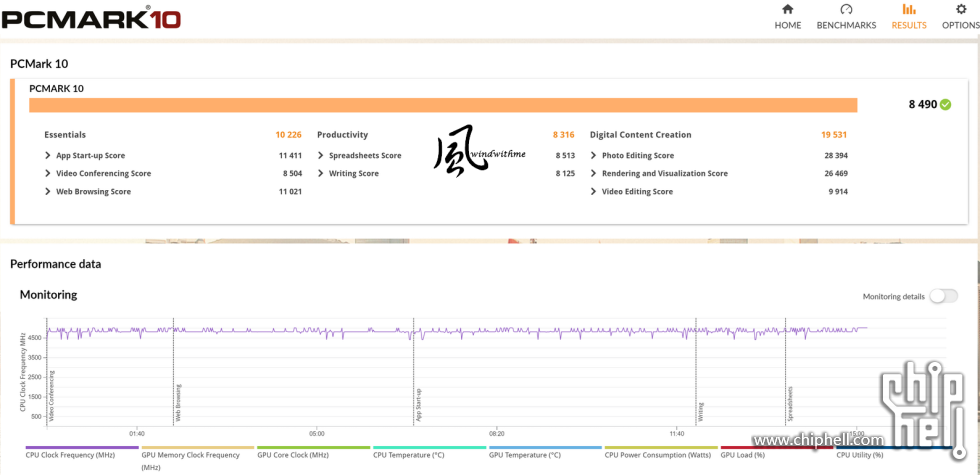This screenshot has height=475, width=980.
Task: Click the App Start-up value 11 411
Action: 291,156
